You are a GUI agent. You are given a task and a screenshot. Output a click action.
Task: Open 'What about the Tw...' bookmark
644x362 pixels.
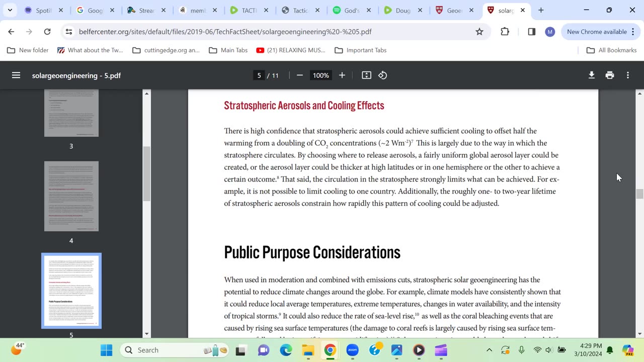click(90, 50)
